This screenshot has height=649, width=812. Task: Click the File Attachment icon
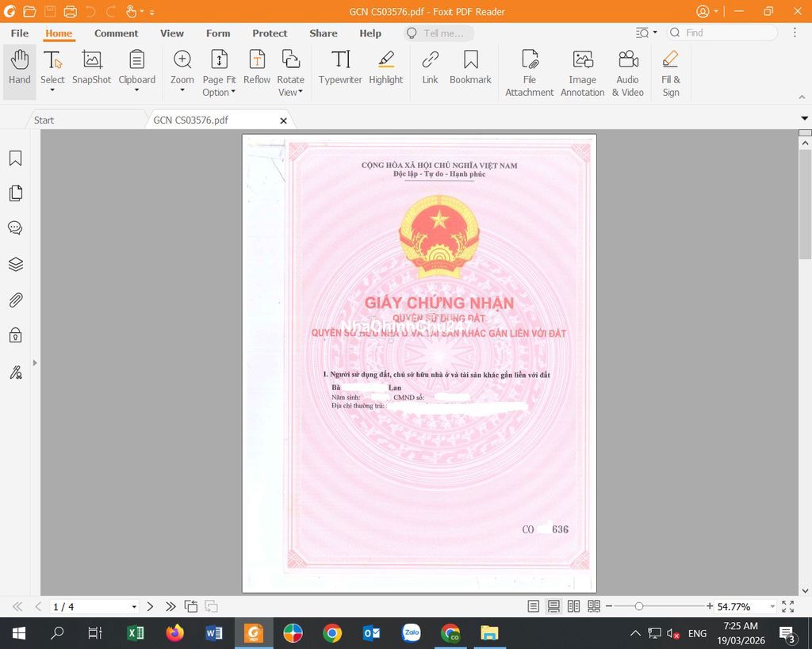coord(529,72)
